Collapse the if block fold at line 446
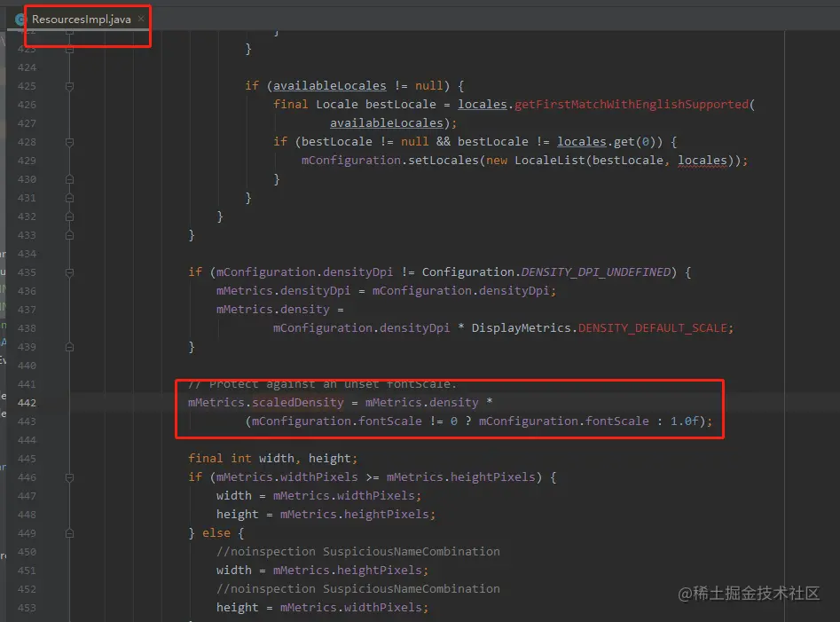Image resolution: width=840 pixels, height=622 pixels. tap(70, 476)
